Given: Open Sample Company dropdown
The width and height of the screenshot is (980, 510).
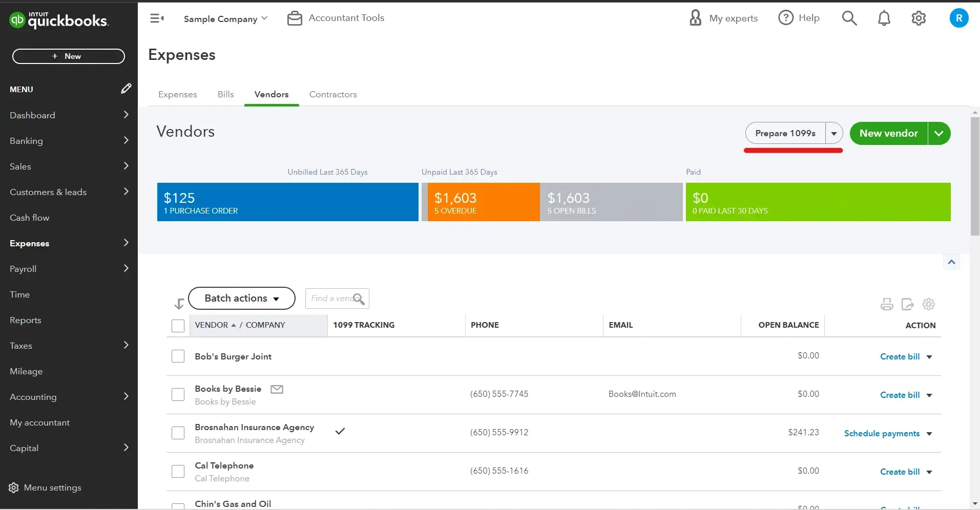Looking at the screenshot, I should click(225, 19).
